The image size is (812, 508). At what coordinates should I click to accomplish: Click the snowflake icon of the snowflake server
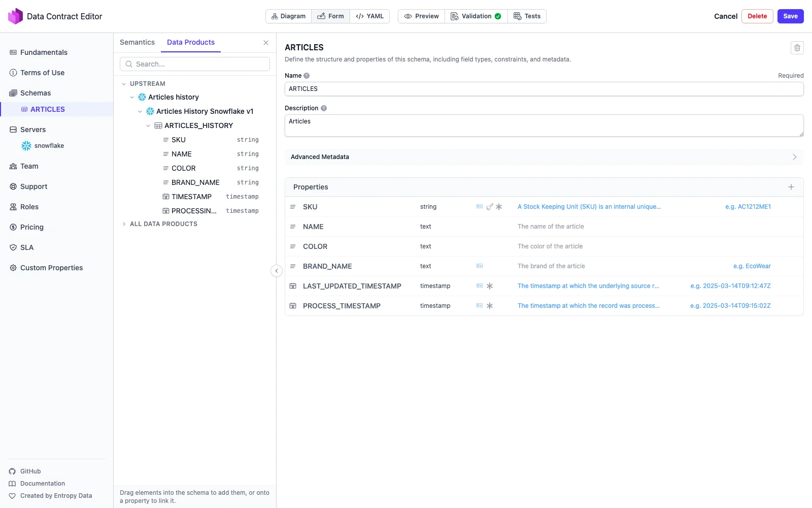pyautogui.click(x=26, y=146)
